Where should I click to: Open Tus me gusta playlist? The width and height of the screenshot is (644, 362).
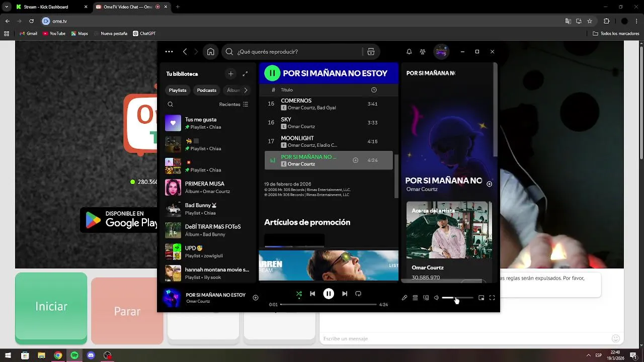click(208, 123)
